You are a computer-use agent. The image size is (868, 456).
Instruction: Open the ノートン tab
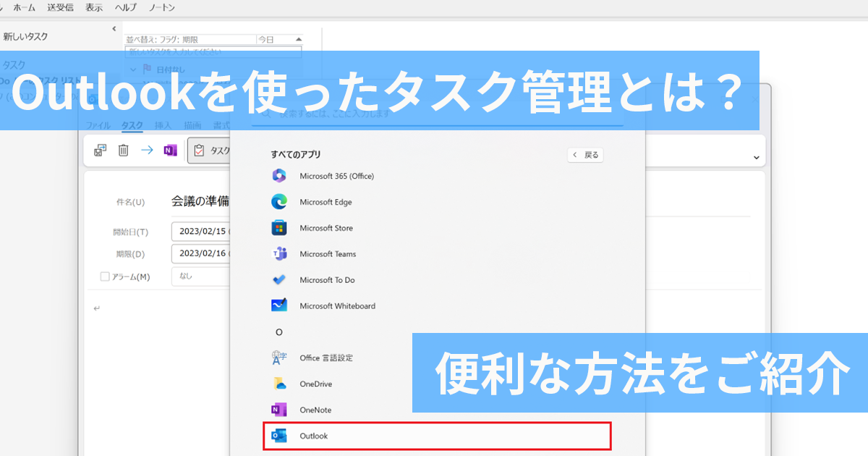pyautogui.click(x=161, y=8)
